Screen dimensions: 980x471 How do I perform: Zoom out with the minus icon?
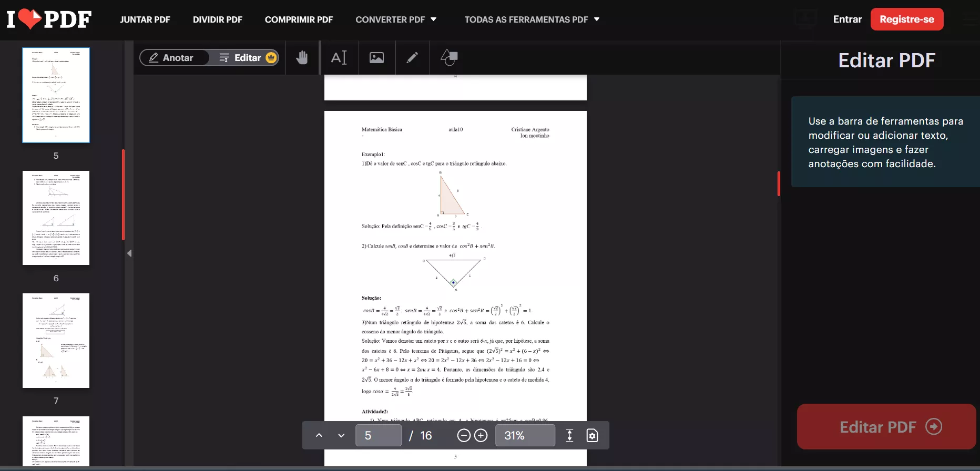click(464, 435)
